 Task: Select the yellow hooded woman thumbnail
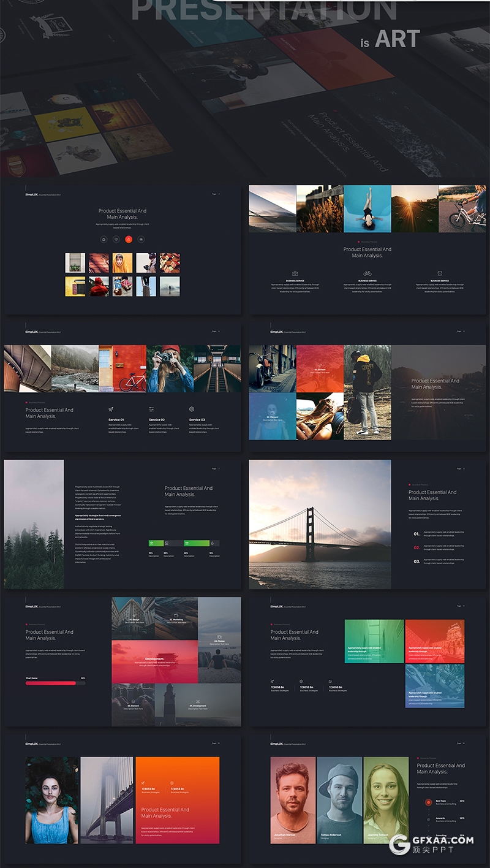pyautogui.click(x=122, y=262)
